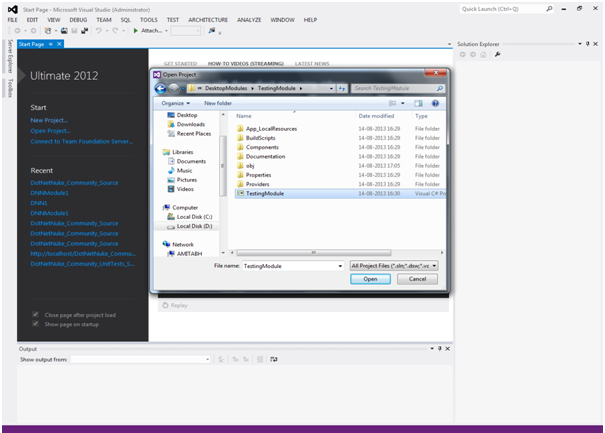Open the TOOLS menu
Viewport: 605px width, 433px height.
149,20
